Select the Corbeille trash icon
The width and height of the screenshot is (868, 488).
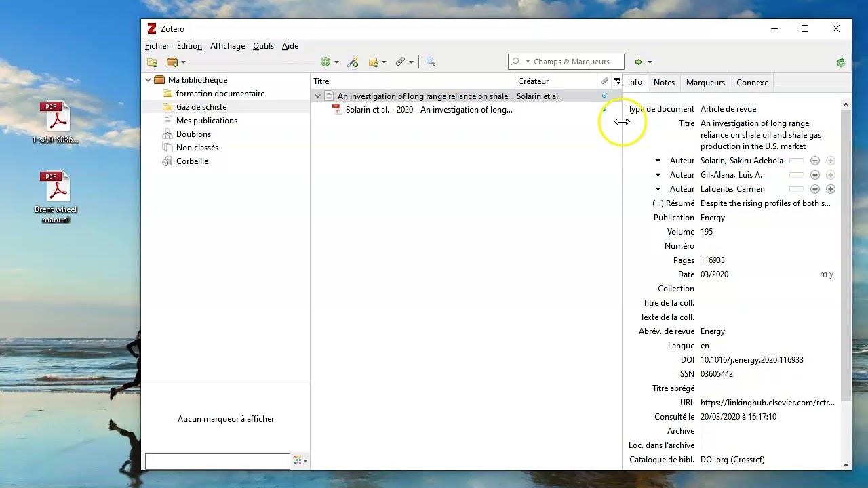pyautogui.click(x=167, y=161)
